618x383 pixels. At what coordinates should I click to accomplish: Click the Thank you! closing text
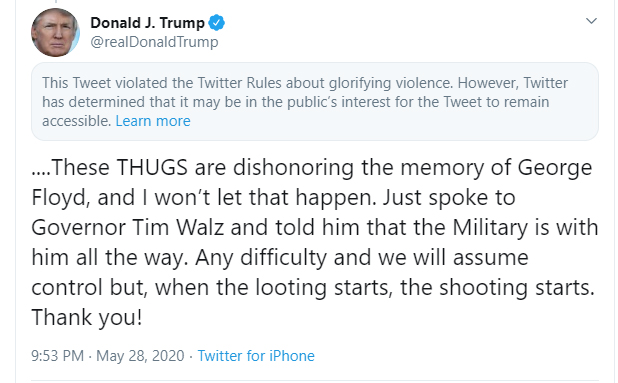pyautogui.click(x=86, y=318)
